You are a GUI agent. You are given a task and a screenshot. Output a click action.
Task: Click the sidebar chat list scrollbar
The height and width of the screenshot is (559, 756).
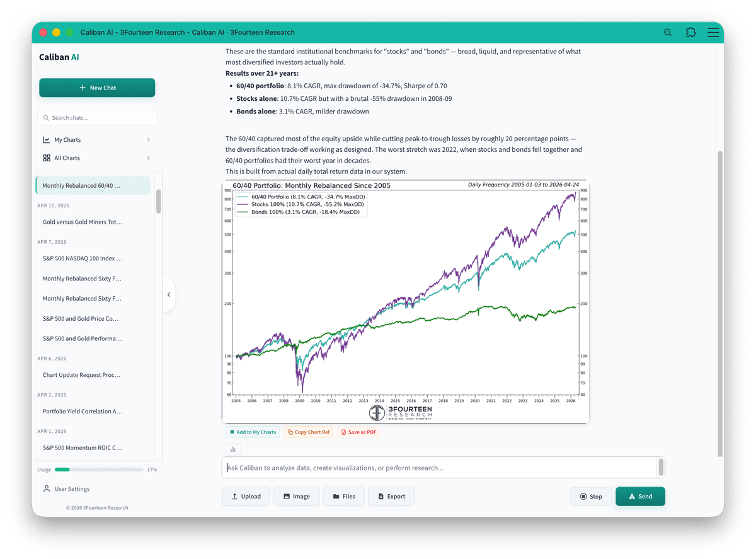click(x=158, y=201)
